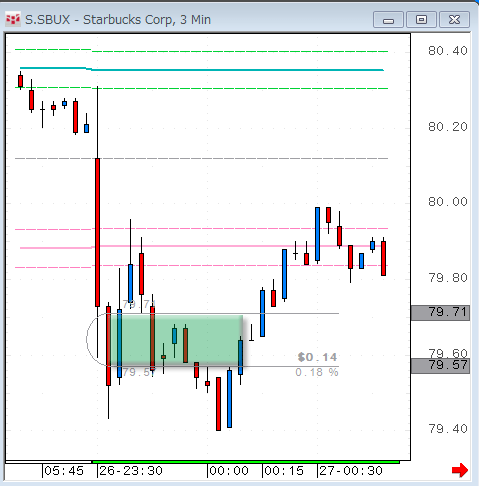Click the 0.18 % range percentage text

click(x=317, y=372)
